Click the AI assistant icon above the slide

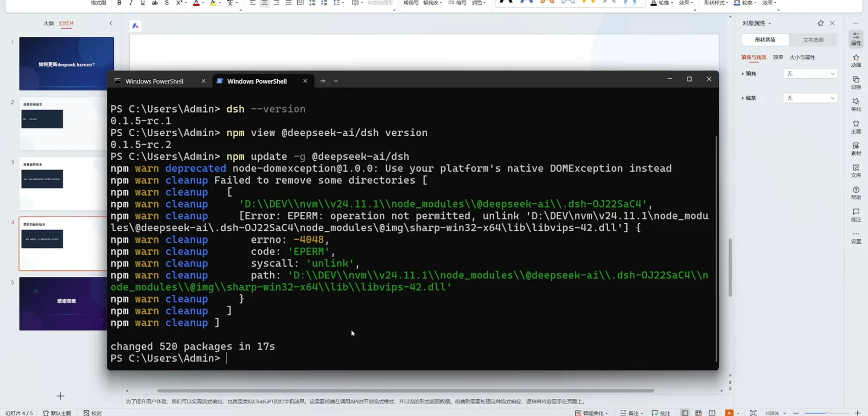point(136,26)
